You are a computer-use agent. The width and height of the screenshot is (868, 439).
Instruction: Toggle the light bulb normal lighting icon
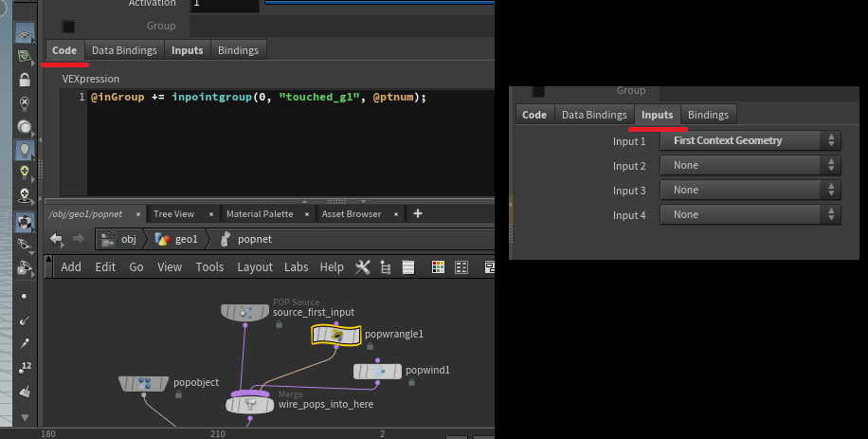click(x=25, y=150)
